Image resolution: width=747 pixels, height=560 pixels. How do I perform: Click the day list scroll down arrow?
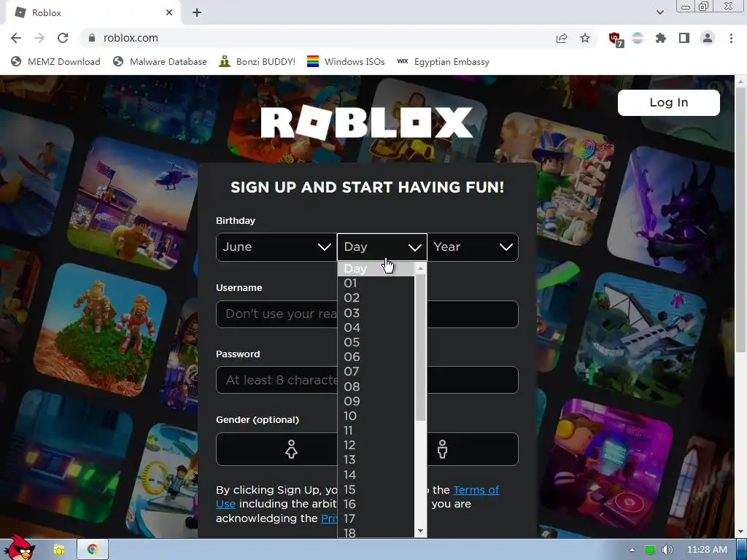[420, 531]
